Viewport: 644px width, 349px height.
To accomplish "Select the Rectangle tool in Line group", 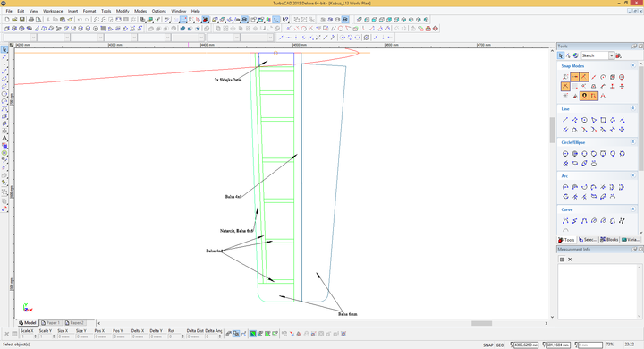I will coord(603,120).
